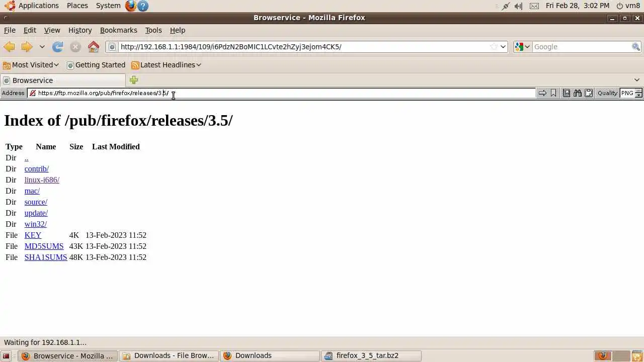Open the update/ directory link

coord(36,213)
